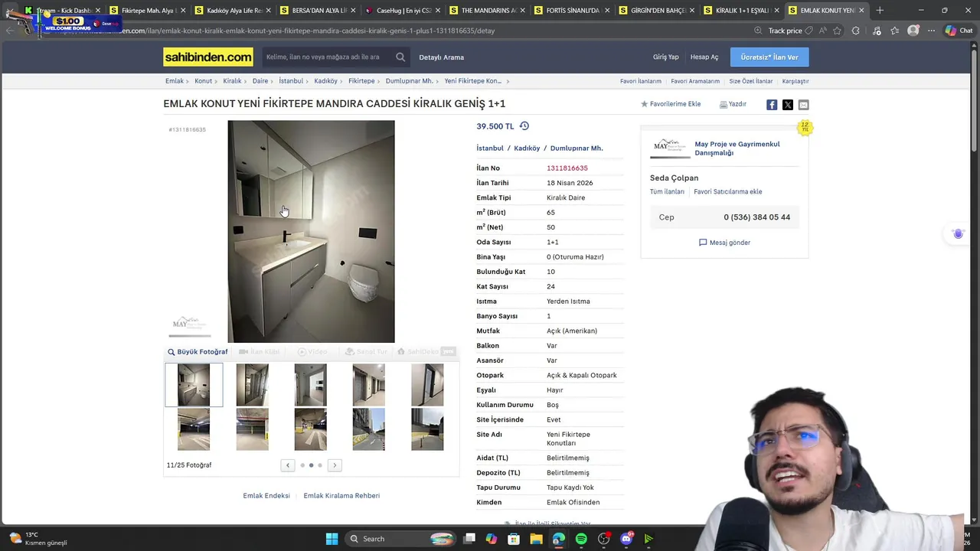Image resolution: width=980 pixels, height=551 pixels.
Task: Open the Karşılaştır link
Action: tap(795, 81)
